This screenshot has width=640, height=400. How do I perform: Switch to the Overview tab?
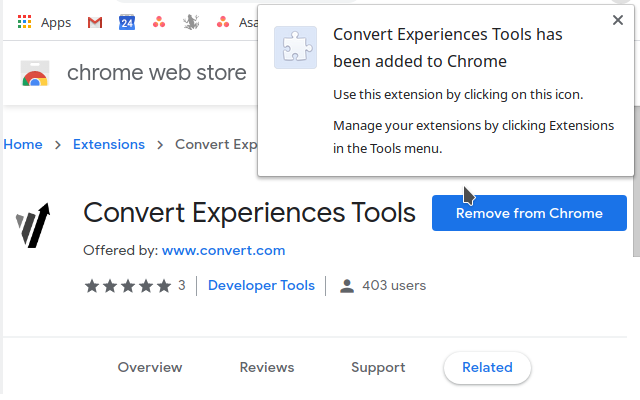150,367
